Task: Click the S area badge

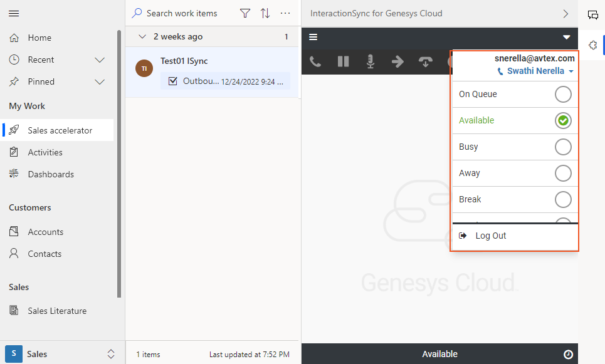Action: pyautogui.click(x=14, y=353)
